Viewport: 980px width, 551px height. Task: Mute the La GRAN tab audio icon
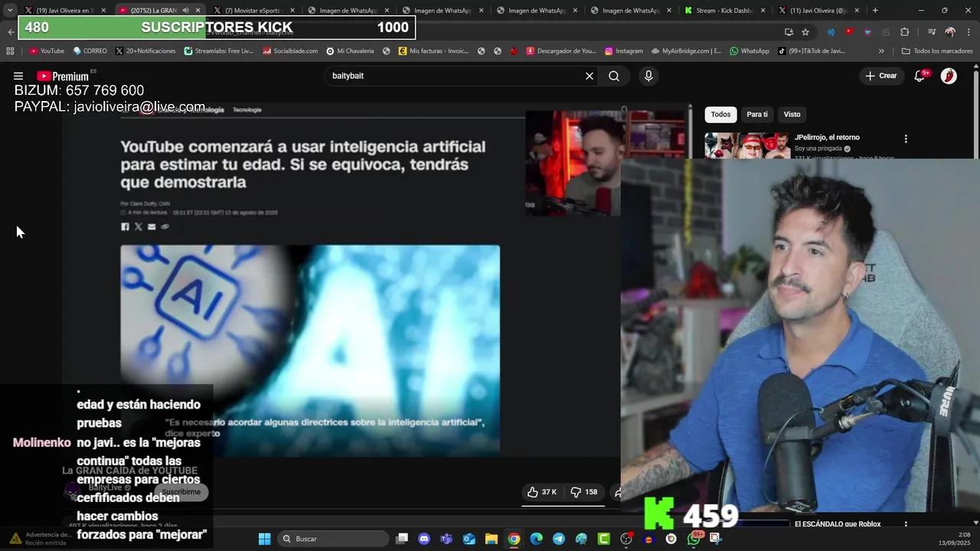185,11
